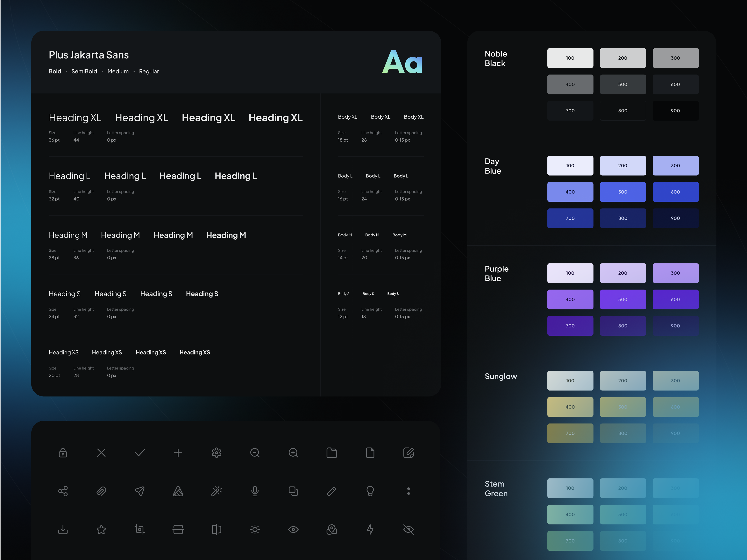747x560 pixels.
Task: Click the download arrow icon
Action: click(63, 529)
